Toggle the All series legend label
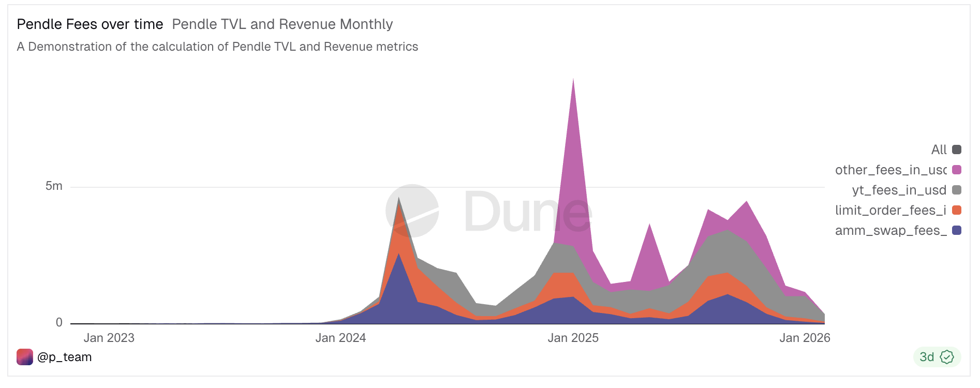Screen dimensions: 980x388 coord(939,150)
